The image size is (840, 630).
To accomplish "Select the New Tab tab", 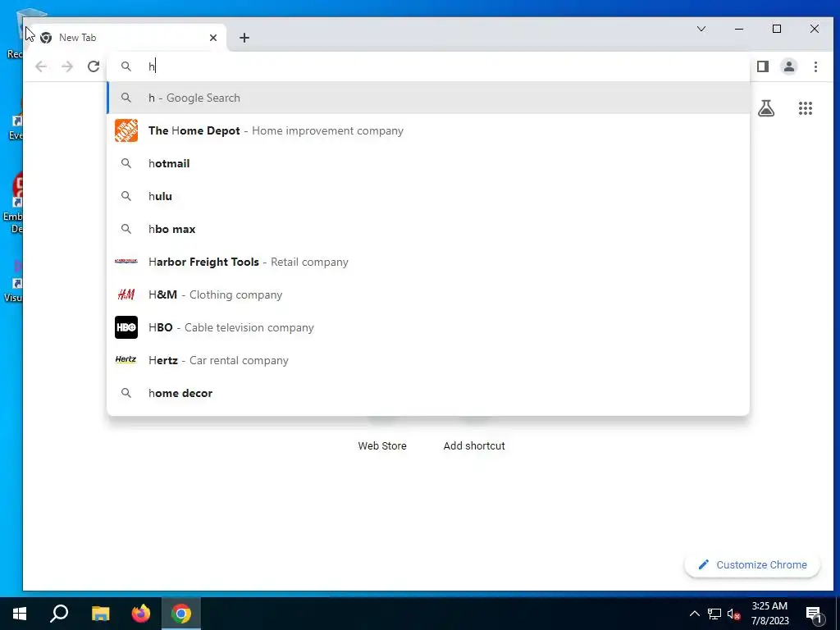I will [126, 38].
